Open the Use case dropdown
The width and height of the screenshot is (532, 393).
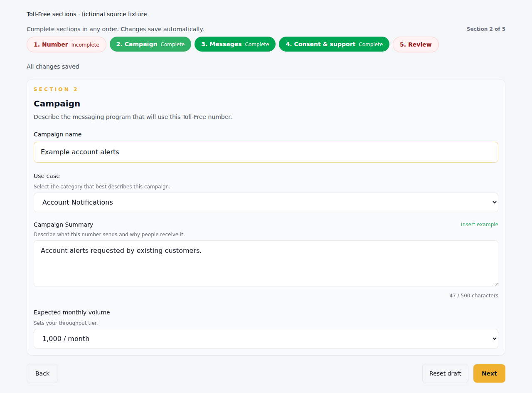(x=266, y=202)
